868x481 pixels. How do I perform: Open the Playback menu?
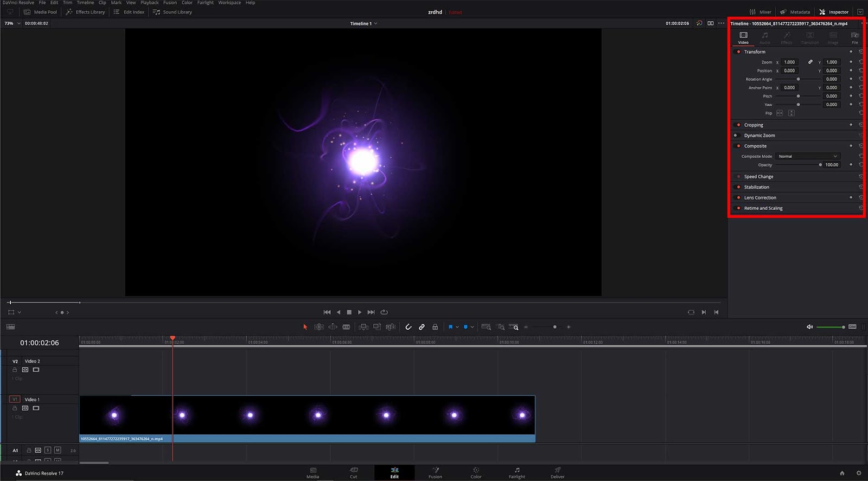pyautogui.click(x=149, y=3)
